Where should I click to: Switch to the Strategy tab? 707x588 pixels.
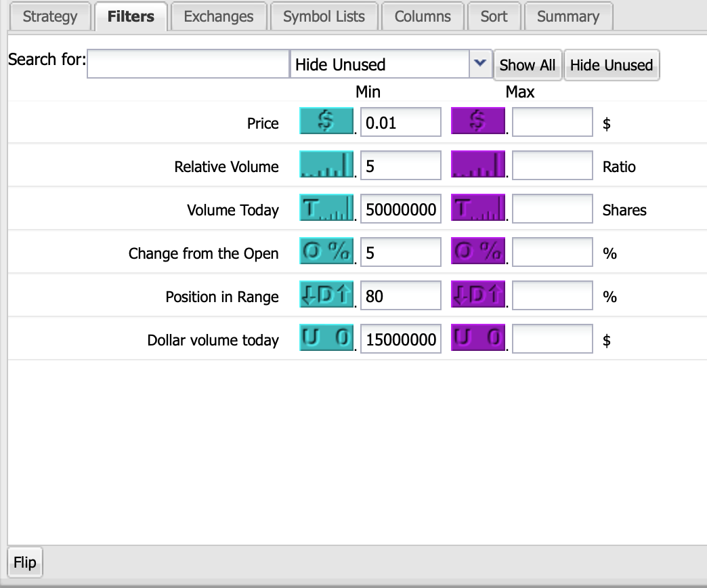tap(50, 17)
